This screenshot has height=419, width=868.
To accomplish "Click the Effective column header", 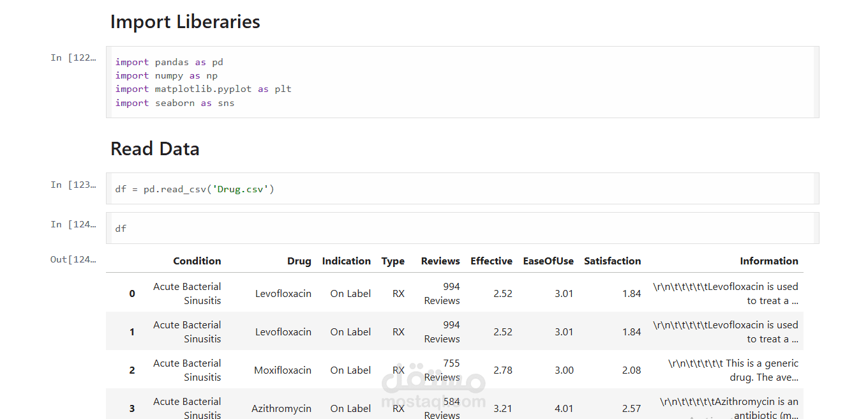I will 491,261.
